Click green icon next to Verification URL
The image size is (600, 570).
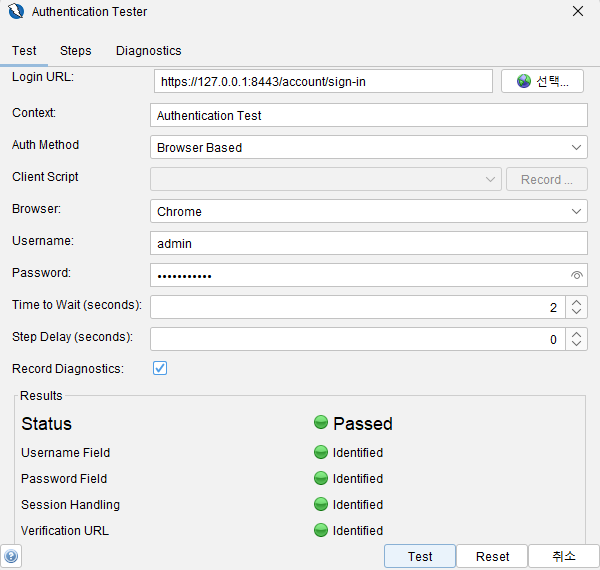(321, 531)
